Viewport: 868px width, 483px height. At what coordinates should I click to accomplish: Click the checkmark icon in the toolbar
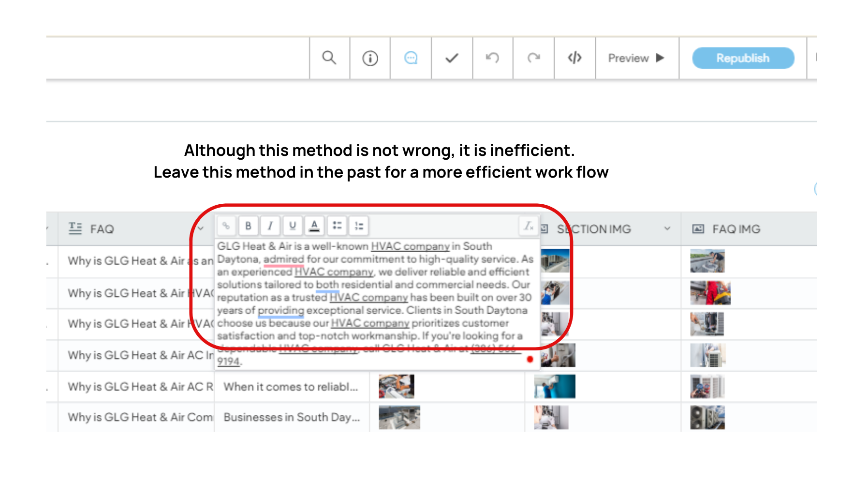[x=452, y=58]
